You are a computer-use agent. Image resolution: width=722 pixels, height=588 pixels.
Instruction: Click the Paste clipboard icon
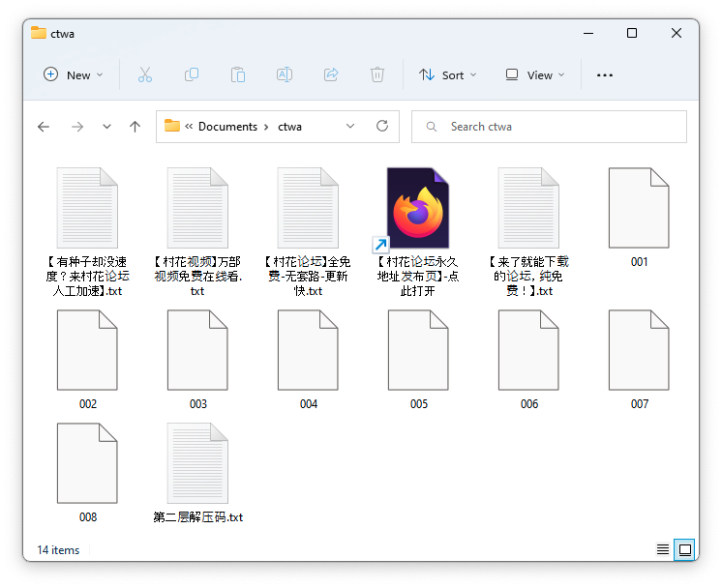(238, 74)
